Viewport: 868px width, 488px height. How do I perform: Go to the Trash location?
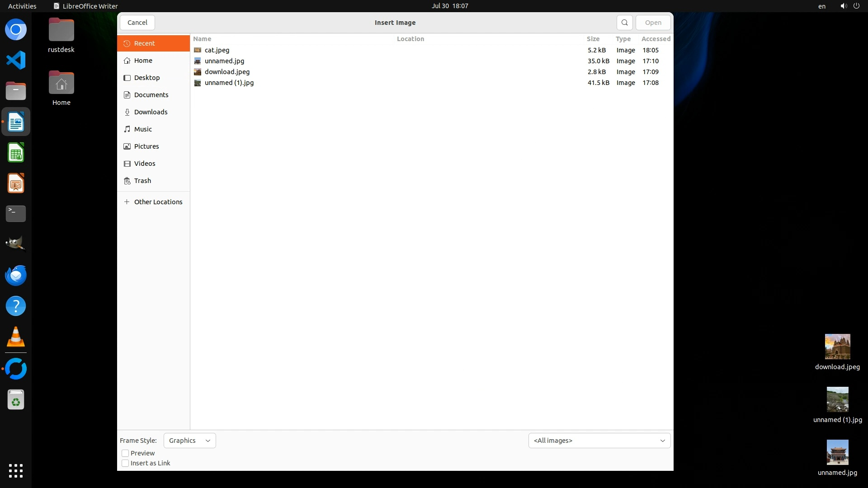pyautogui.click(x=142, y=181)
